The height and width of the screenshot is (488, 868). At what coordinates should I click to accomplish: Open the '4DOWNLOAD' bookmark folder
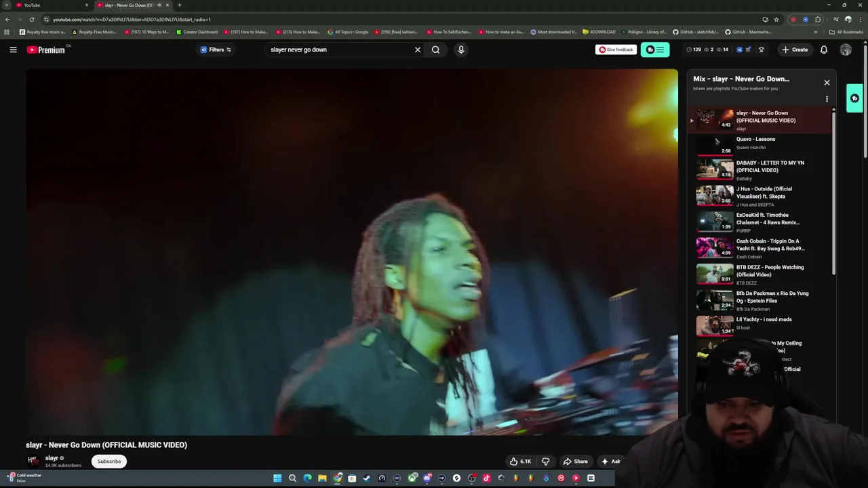(x=599, y=32)
